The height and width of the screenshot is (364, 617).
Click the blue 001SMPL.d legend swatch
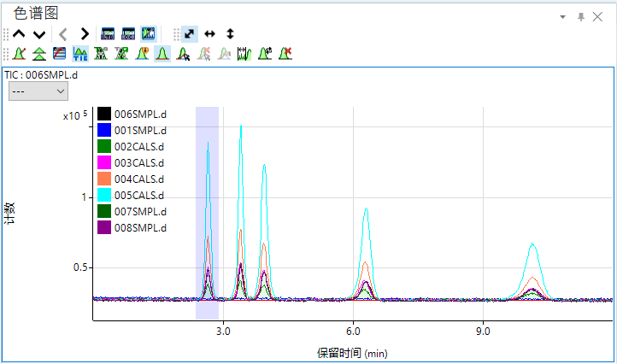pyautogui.click(x=104, y=130)
